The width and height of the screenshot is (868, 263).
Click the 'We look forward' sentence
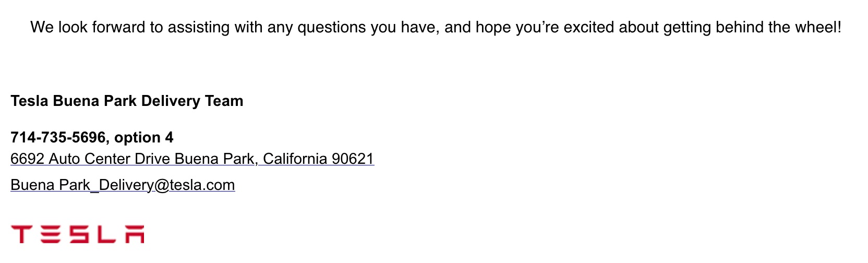[x=436, y=27]
